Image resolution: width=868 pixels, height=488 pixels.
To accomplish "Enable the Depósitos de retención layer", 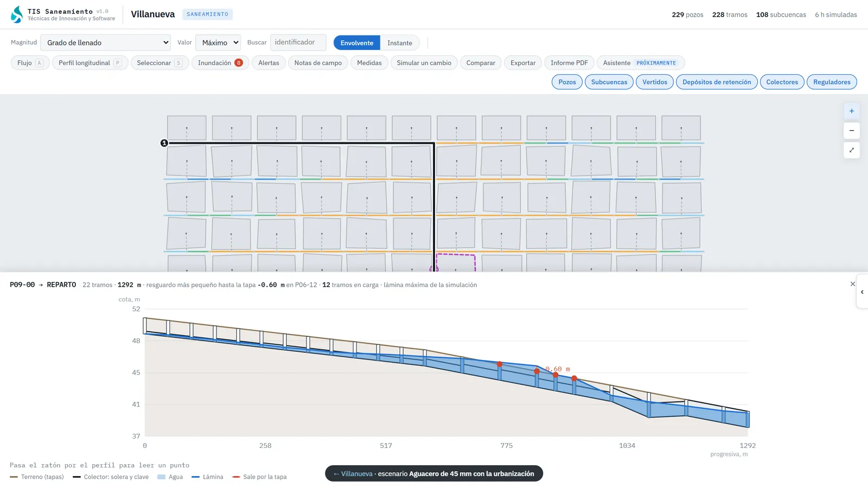I will tap(717, 82).
